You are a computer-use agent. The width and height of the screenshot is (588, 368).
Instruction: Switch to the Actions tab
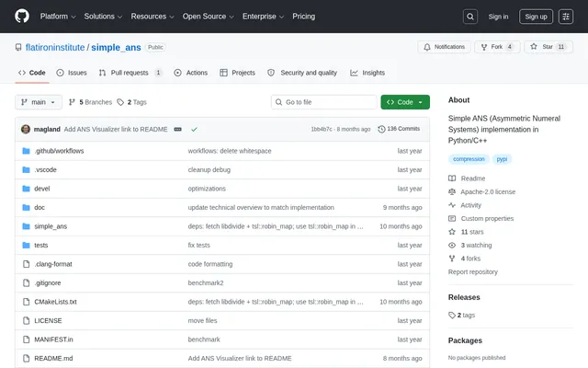(x=191, y=73)
